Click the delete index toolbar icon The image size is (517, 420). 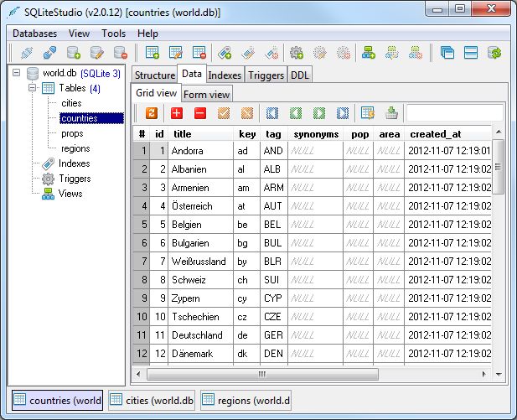click(x=271, y=53)
